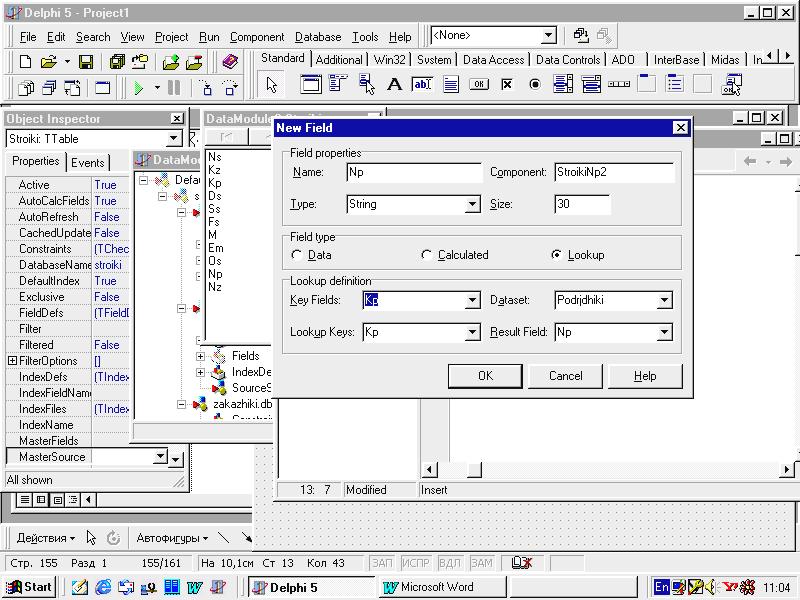Click the Open Project toolbar icon

point(140,62)
